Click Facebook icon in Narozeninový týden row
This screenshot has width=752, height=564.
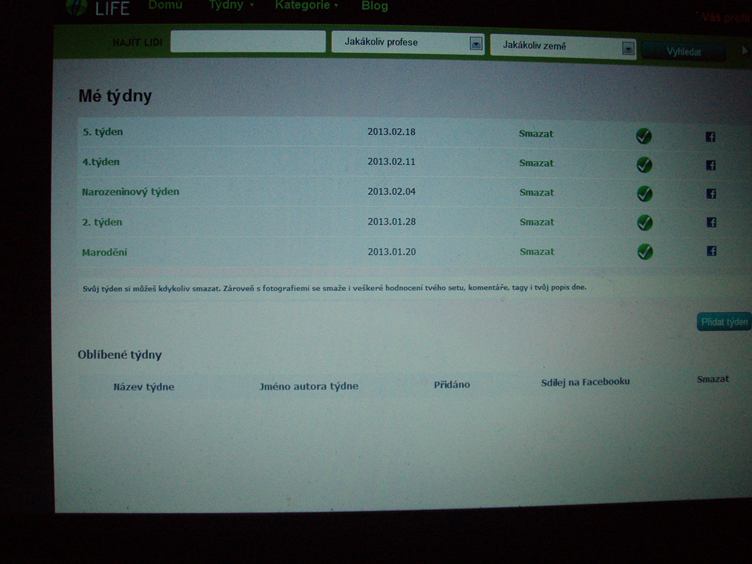tap(711, 194)
